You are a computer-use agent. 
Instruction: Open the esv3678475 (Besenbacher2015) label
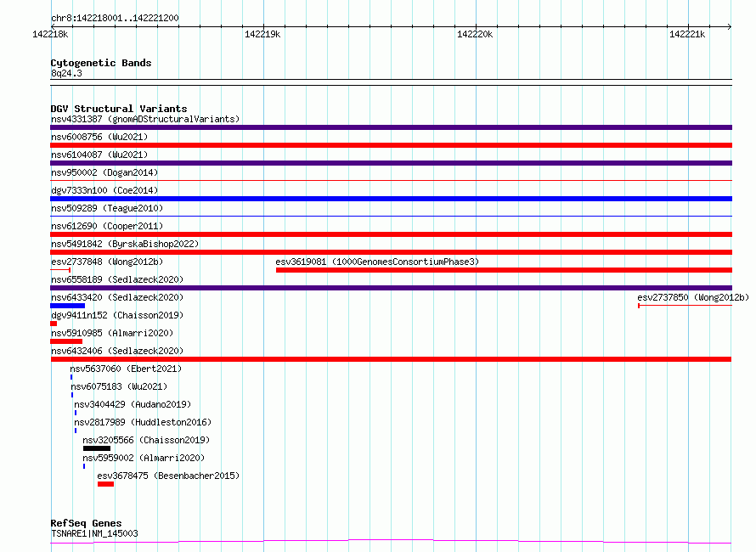click(x=168, y=476)
